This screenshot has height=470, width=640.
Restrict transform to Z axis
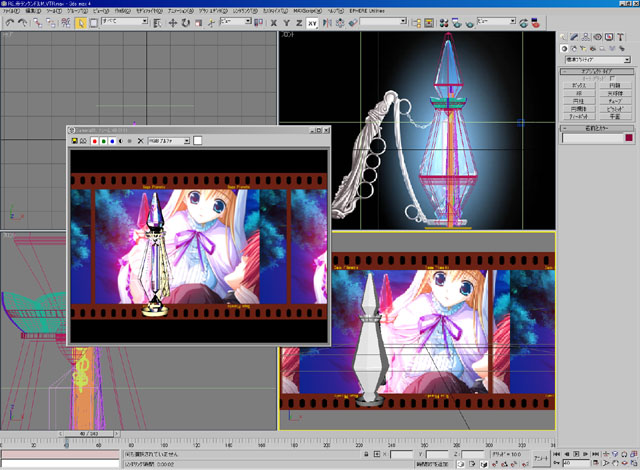point(299,23)
